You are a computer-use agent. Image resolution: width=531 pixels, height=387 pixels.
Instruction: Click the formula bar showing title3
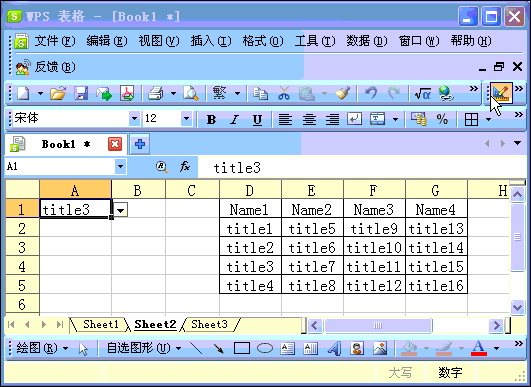pos(362,167)
